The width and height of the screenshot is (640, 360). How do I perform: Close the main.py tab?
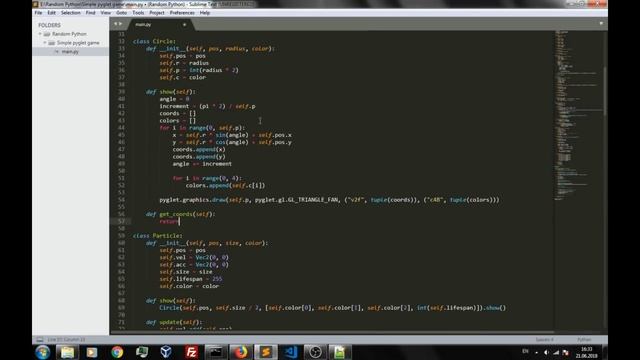[x=184, y=24]
